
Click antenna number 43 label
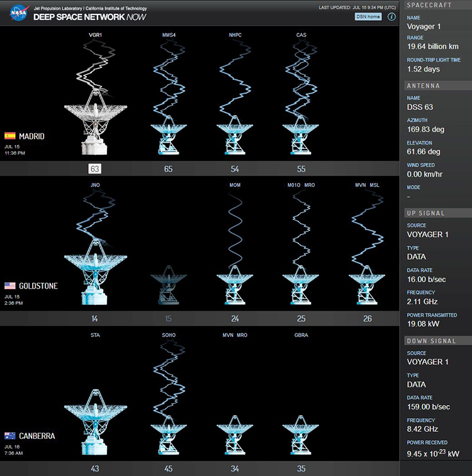pyautogui.click(x=95, y=468)
